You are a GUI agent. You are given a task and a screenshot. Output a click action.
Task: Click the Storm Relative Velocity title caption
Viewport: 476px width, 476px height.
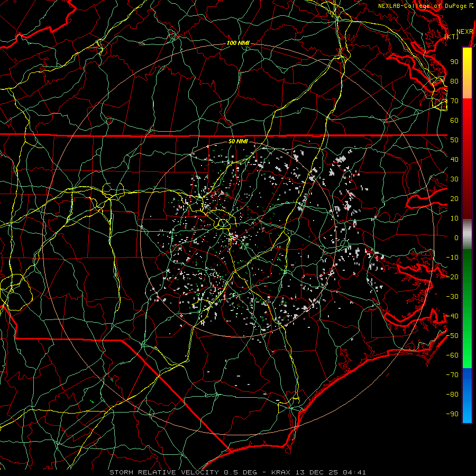[237, 472]
